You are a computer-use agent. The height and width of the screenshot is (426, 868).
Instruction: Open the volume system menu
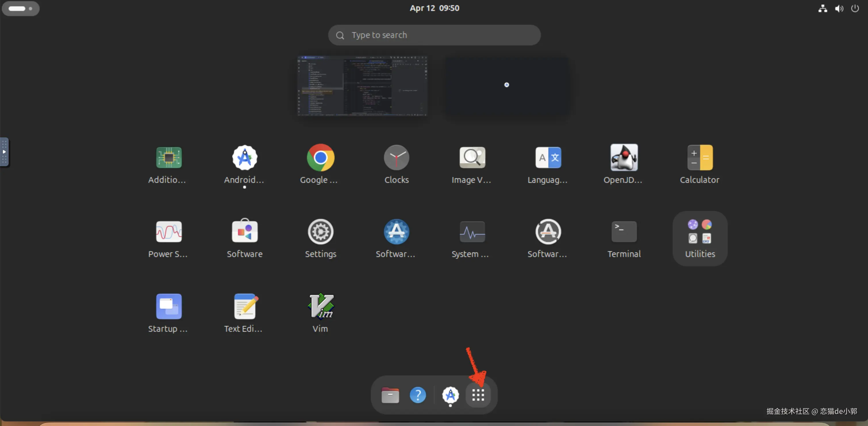(x=839, y=8)
